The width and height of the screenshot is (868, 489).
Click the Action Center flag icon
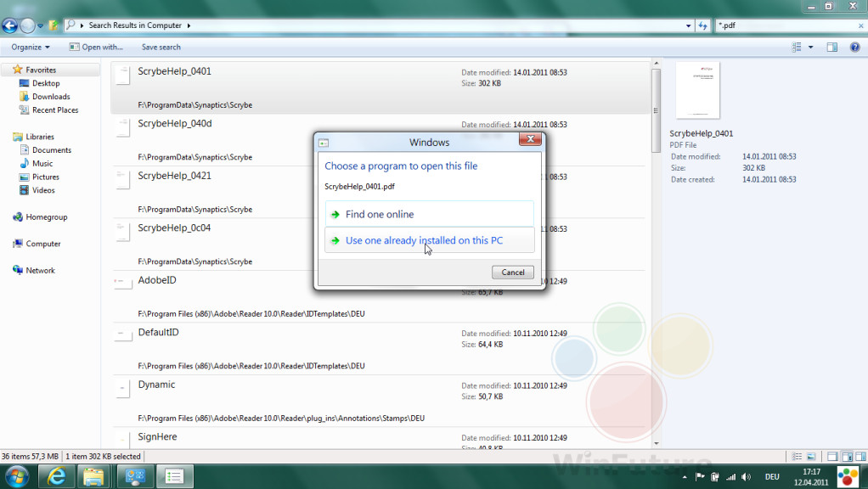click(700, 476)
